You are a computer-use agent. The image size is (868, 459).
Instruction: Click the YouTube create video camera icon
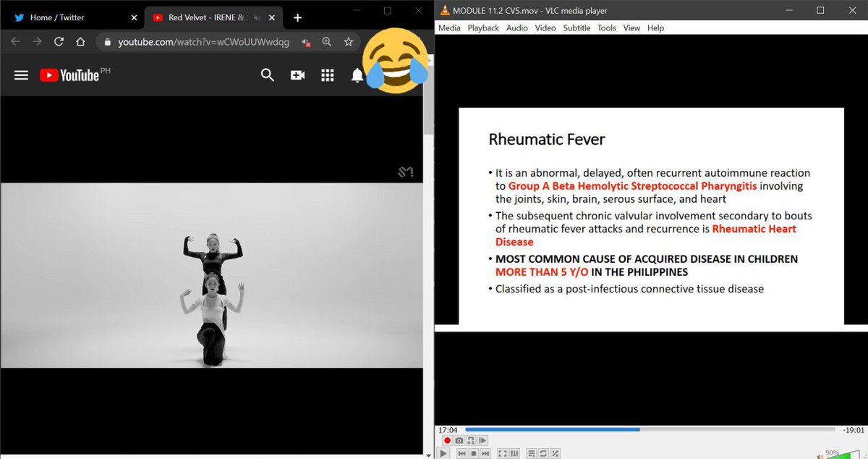coord(297,75)
